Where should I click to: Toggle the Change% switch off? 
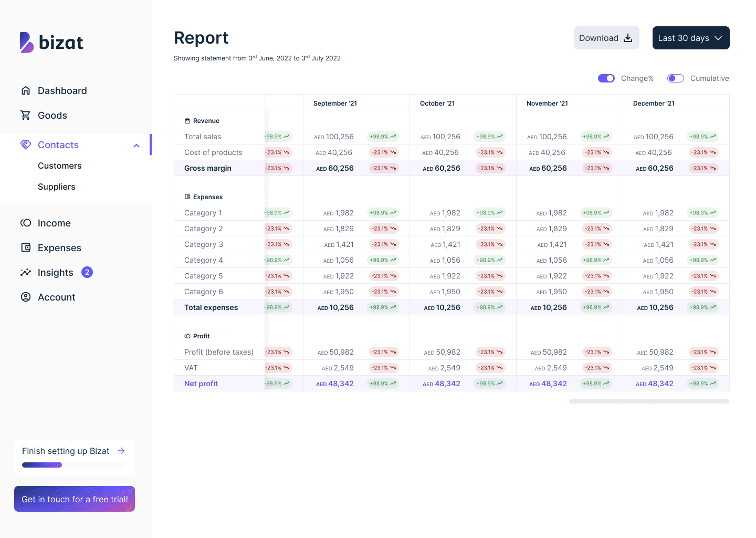(606, 78)
